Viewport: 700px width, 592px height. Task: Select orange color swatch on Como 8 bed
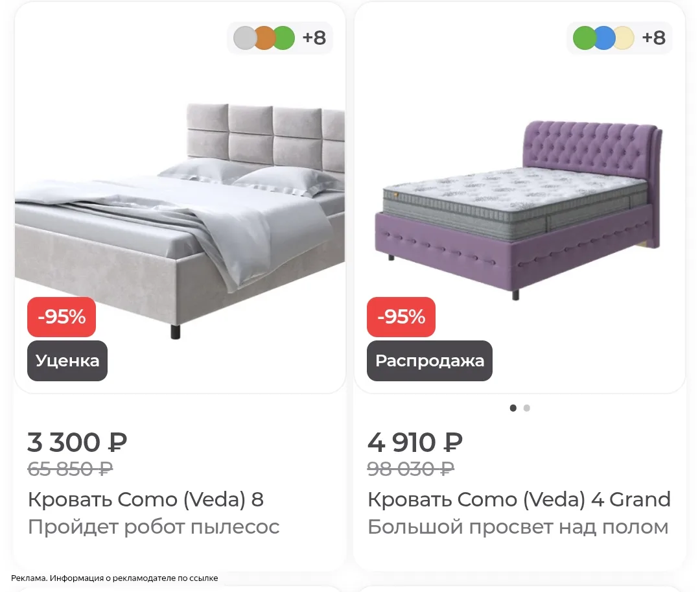tap(264, 38)
